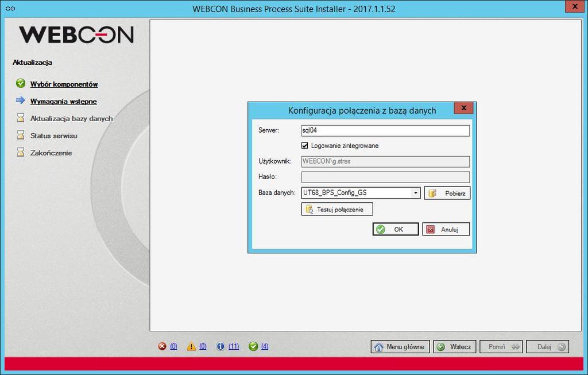
Task: Go back with the Wstecz button
Action: click(455, 346)
